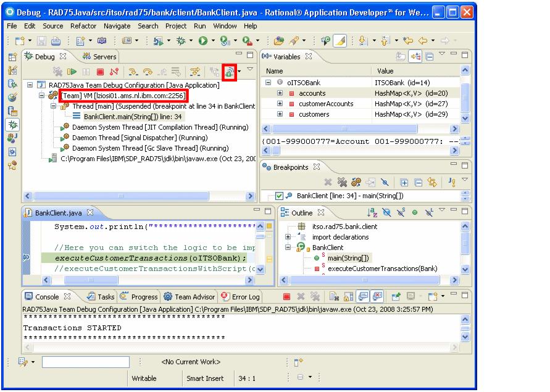Image resolution: width=550 pixels, height=392 pixels.
Task: Click the Step Into icon
Action: [133, 72]
